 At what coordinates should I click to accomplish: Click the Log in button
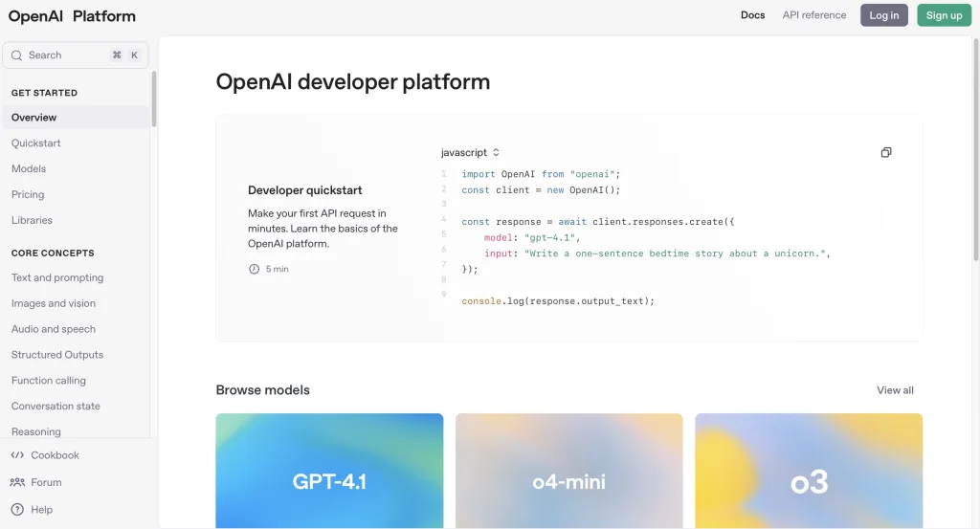(x=883, y=15)
